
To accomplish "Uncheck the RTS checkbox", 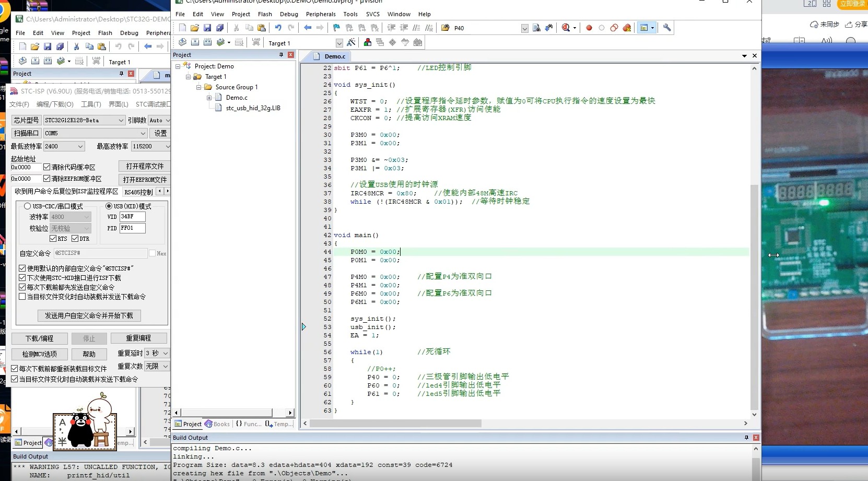I will 53,239.
